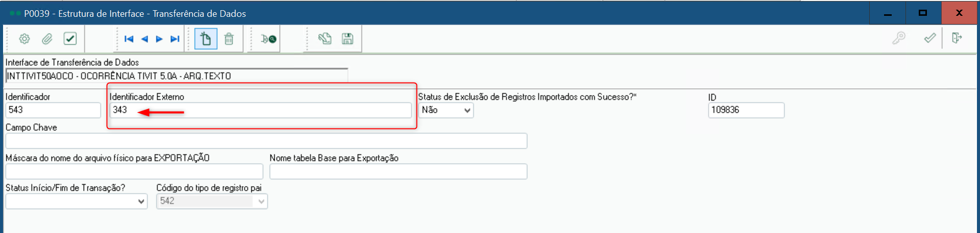
Task: Click the copy documents toolbar icon
Action: point(325,39)
